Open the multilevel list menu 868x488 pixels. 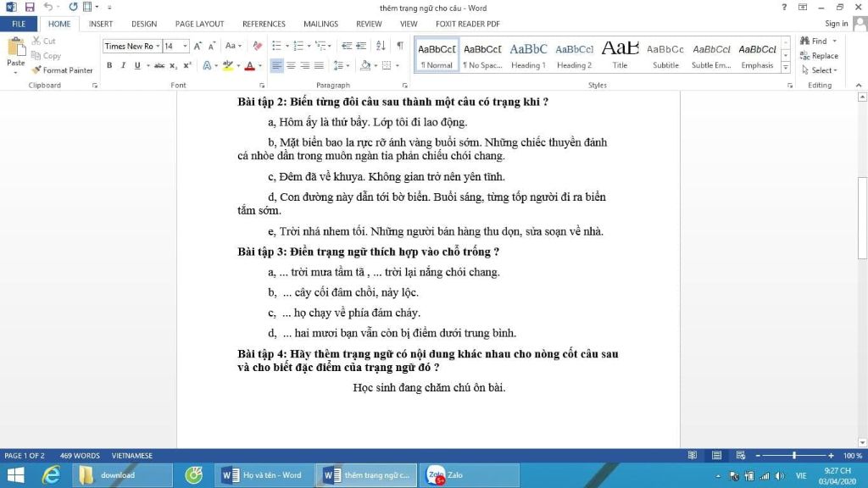pos(321,46)
